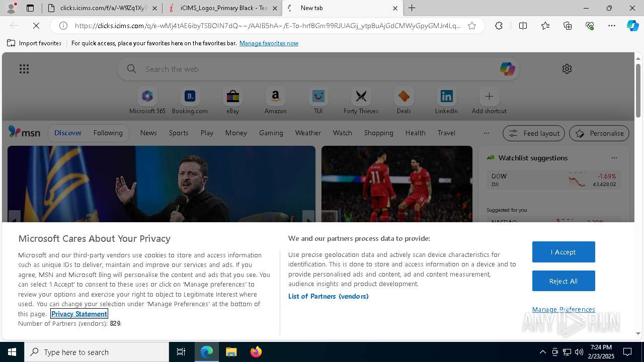This screenshot has width=644, height=362.
Task: Select Discover feed tab
Action: tap(68, 133)
